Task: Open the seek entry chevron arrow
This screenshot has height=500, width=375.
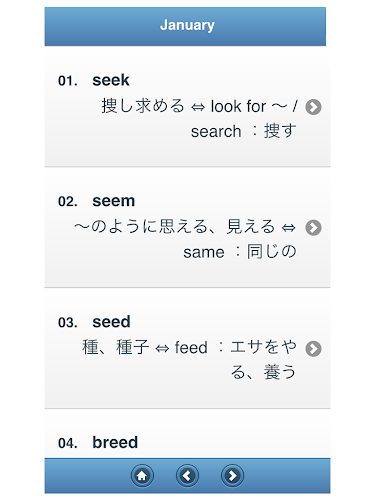Action: coord(313,107)
